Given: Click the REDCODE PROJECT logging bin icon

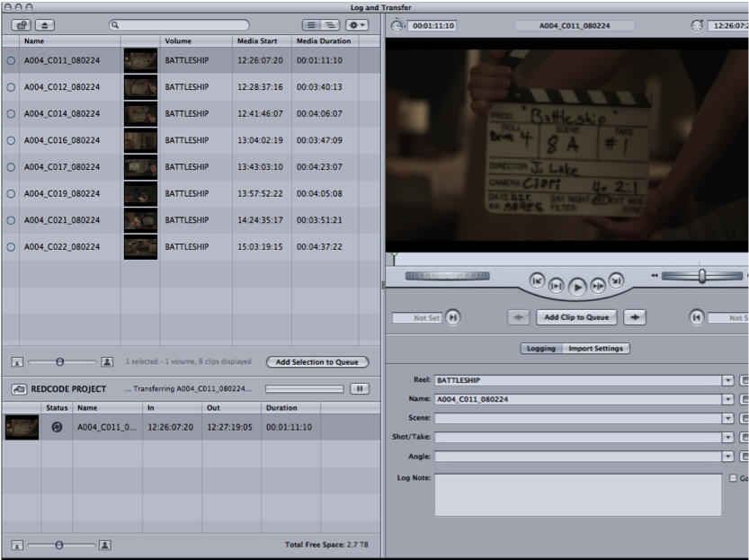Looking at the screenshot, I should click(19, 389).
